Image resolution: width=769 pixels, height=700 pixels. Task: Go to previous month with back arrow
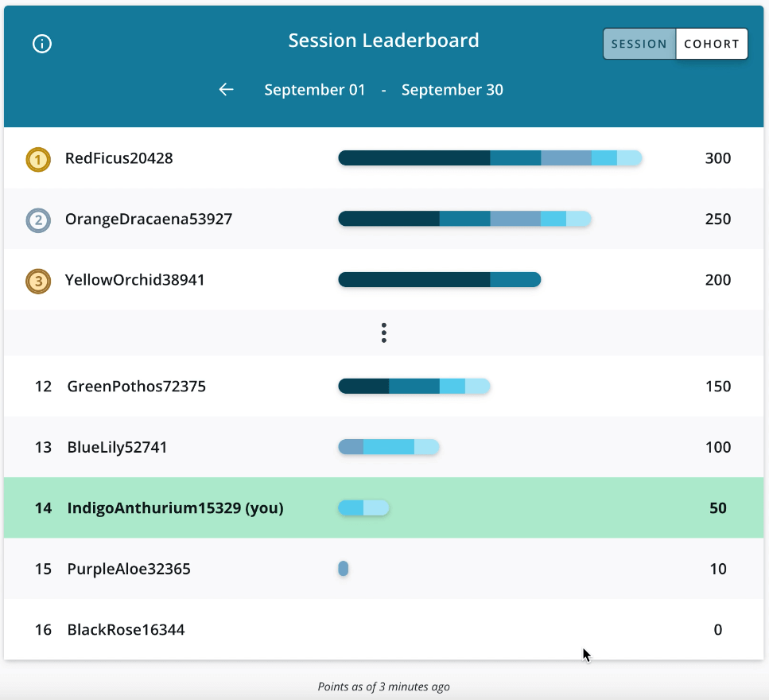coord(227,90)
